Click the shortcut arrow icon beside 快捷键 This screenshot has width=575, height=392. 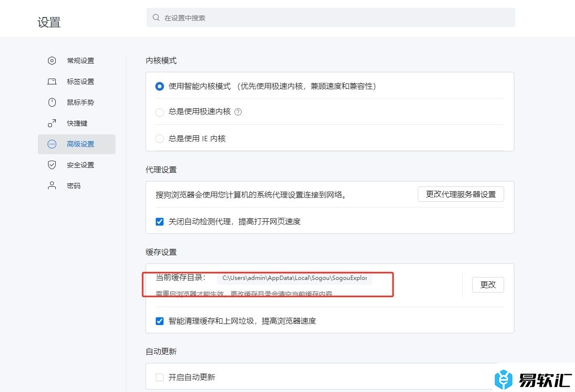pyautogui.click(x=52, y=123)
